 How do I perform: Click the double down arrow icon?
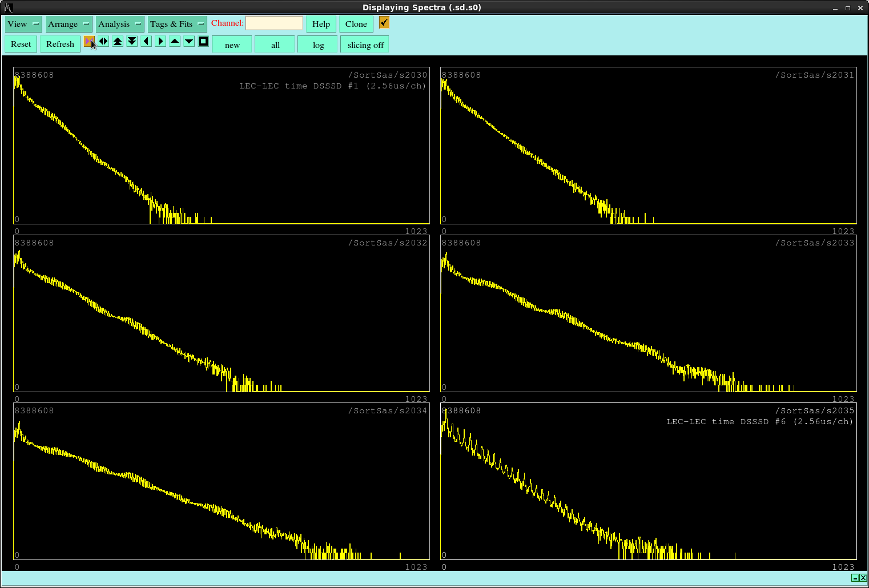[132, 41]
